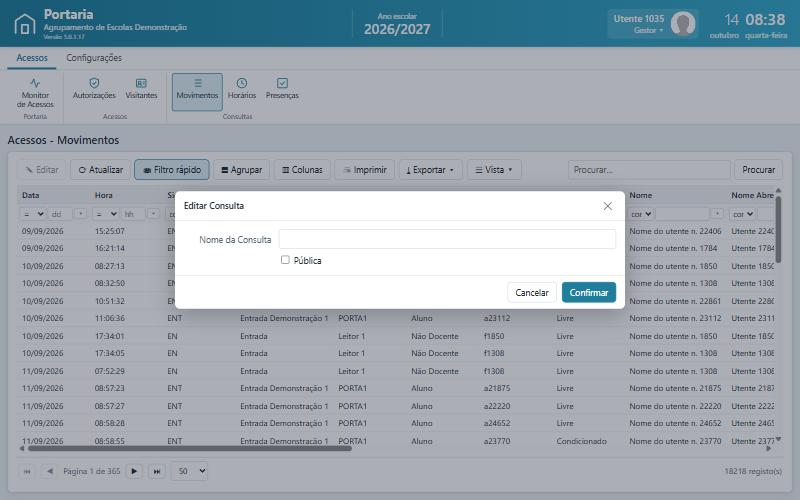Open Presenças consultation

pos(282,89)
